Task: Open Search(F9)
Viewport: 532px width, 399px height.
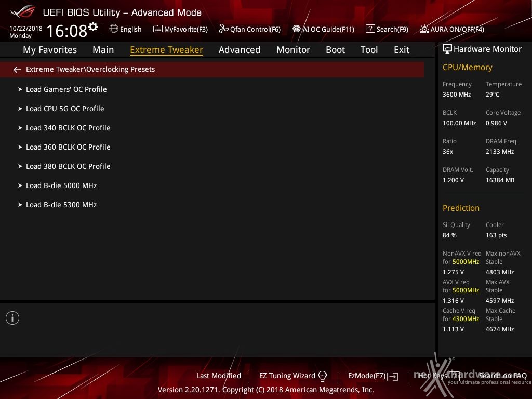Action: point(392,30)
